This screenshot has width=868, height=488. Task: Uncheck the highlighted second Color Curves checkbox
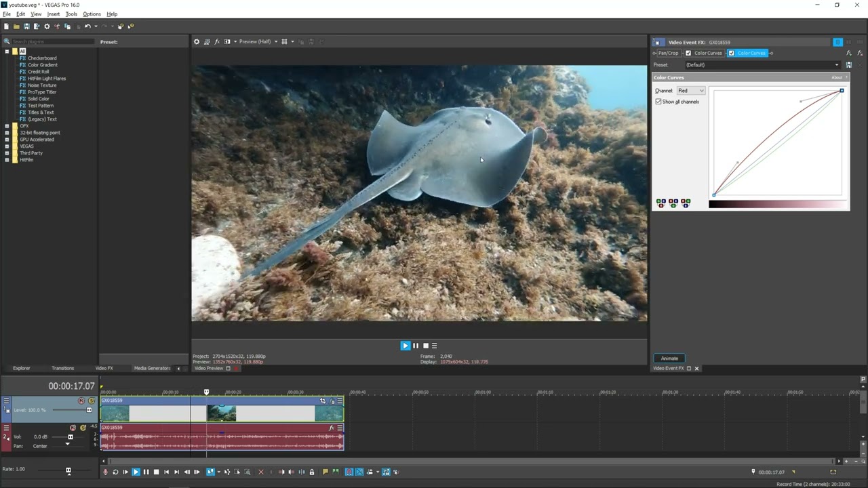731,53
